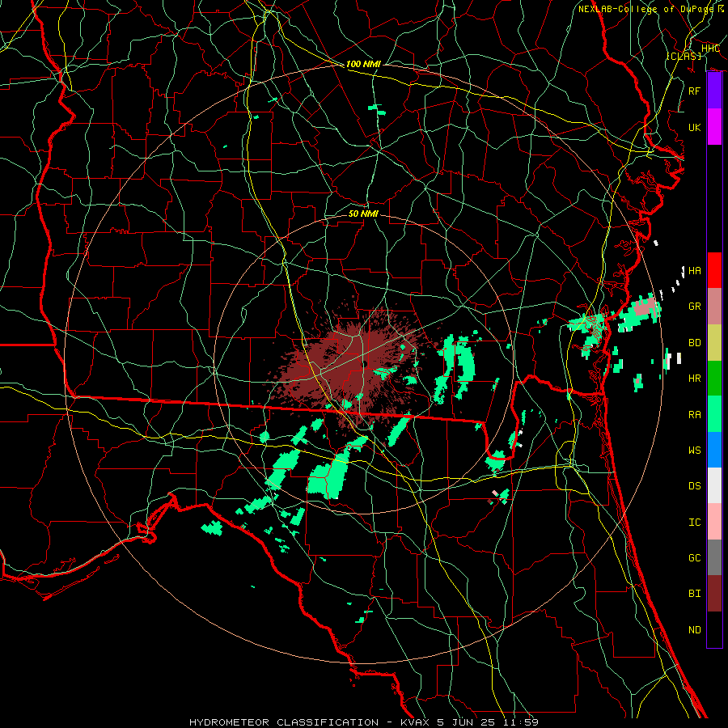Click the HR dark green legend swatch
728x728 pixels.
714,378
